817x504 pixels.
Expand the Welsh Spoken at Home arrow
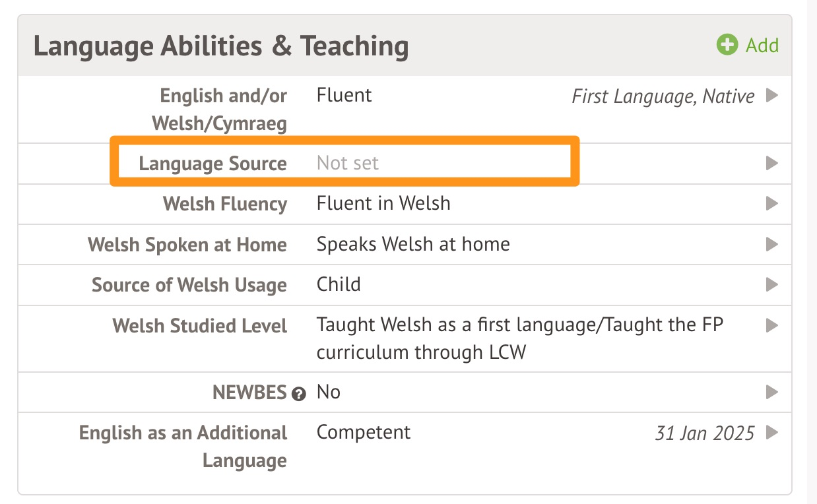(x=771, y=244)
